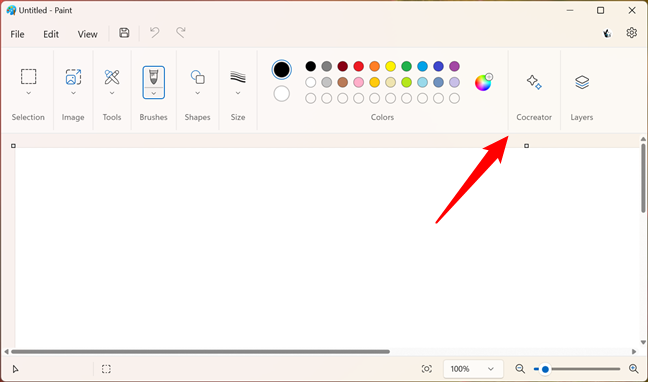Viewport: 648px width, 382px height.
Task: Open the Settings gear icon
Action: point(631,33)
